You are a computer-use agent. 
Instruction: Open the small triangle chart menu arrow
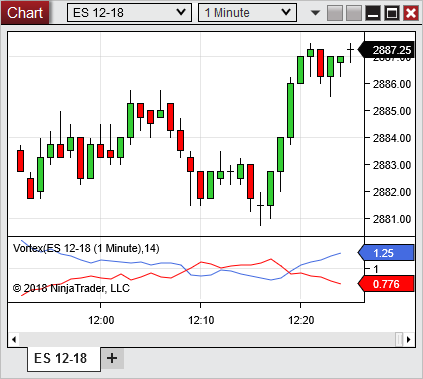pyautogui.click(x=315, y=13)
